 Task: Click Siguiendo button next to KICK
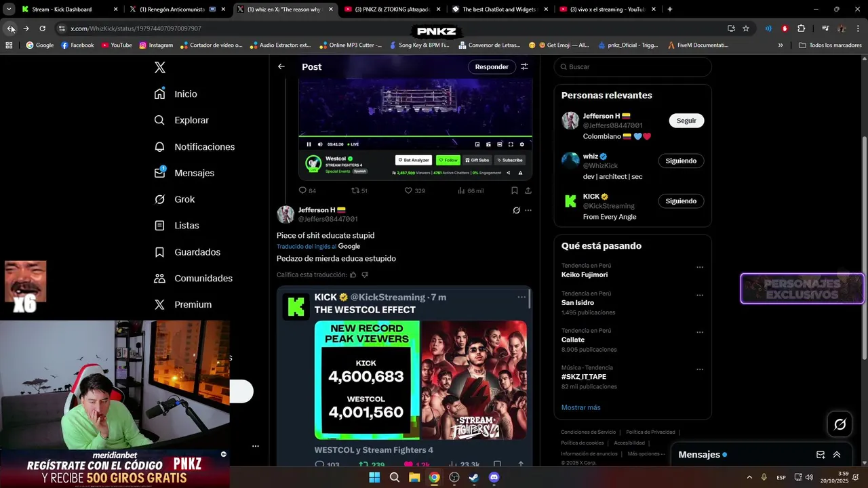(681, 201)
